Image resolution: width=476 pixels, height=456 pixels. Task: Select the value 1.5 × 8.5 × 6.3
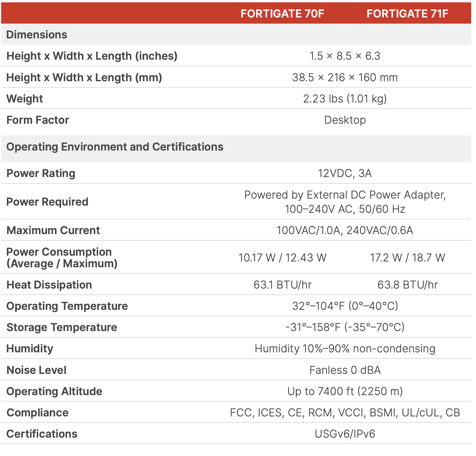[x=345, y=56]
